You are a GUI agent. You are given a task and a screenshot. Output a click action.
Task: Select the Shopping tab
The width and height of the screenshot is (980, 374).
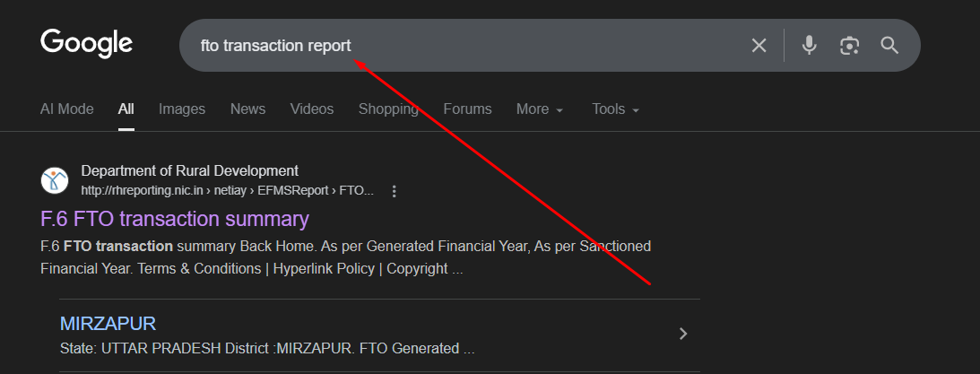point(388,109)
